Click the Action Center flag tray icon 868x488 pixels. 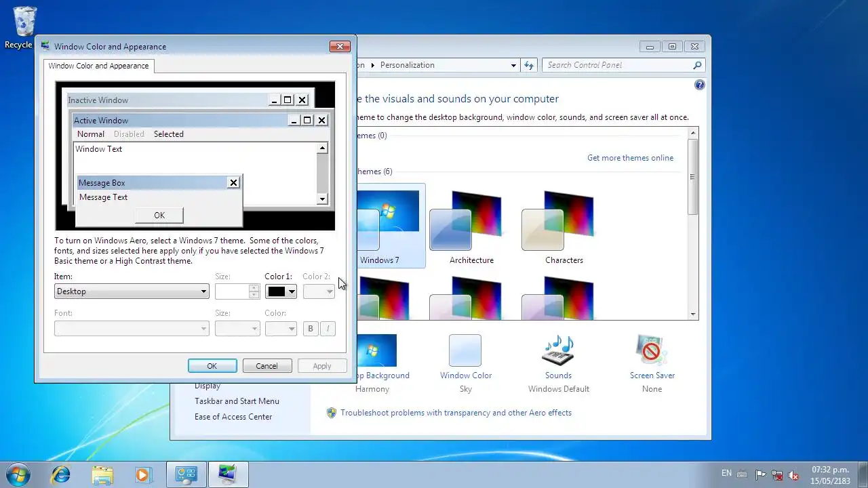tap(761, 474)
